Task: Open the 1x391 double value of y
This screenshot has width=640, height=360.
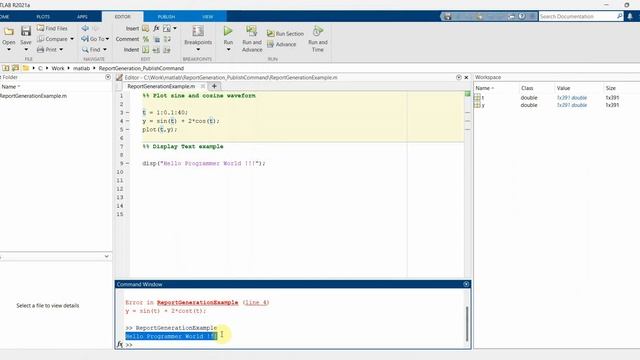Action: (x=572, y=105)
